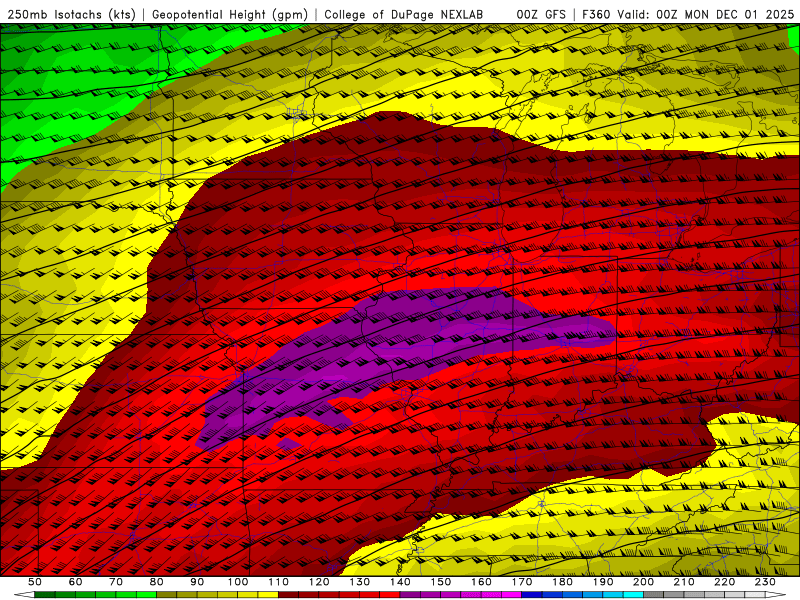Viewport: 800px width, 600px height.
Task: Pick the purple swatch starting at 140
Action: [410, 594]
